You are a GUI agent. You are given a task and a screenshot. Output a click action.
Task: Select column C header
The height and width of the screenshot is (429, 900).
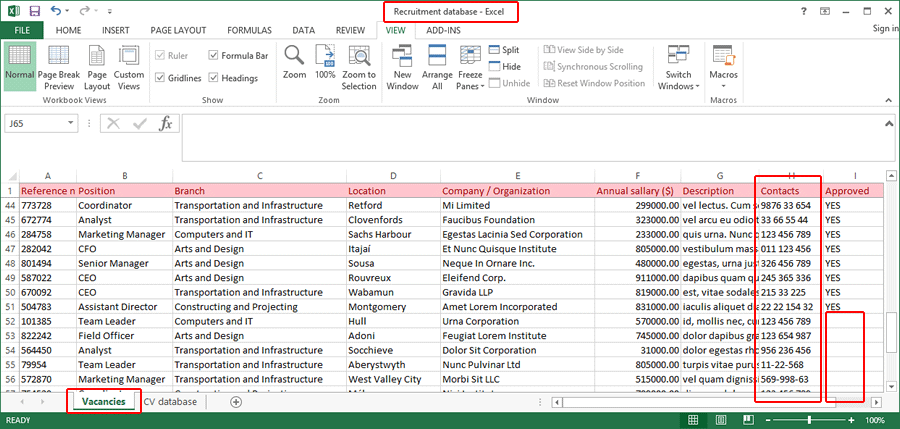point(259,176)
